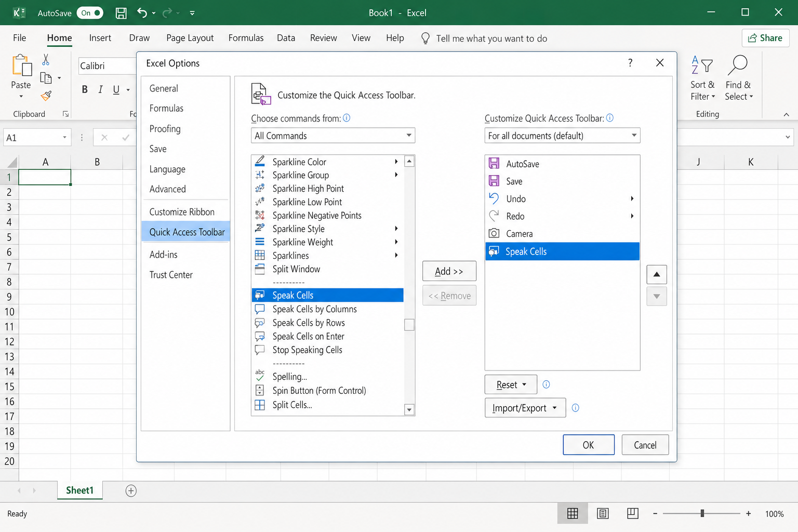Click the Format Painter brush icon
This screenshot has height=532, width=798.
46,96
